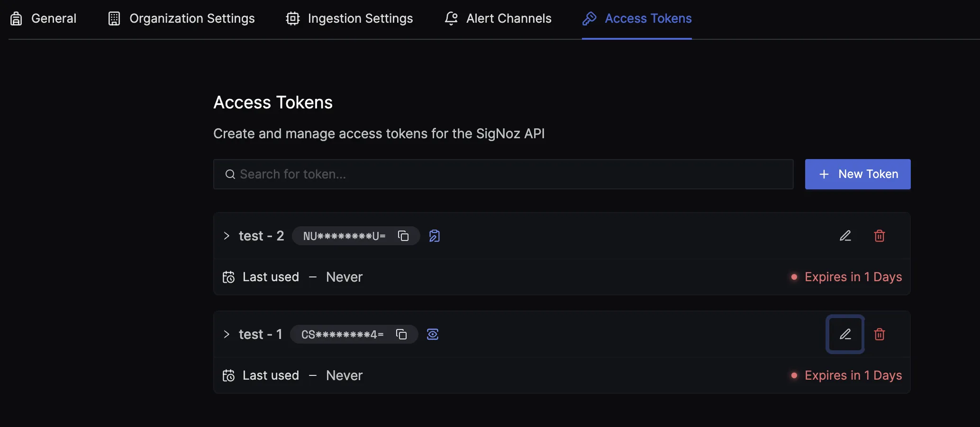Image resolution: width=980 pixels, height=427 pixels.
Task: Create a New Token
Action: tap(858, 174)
